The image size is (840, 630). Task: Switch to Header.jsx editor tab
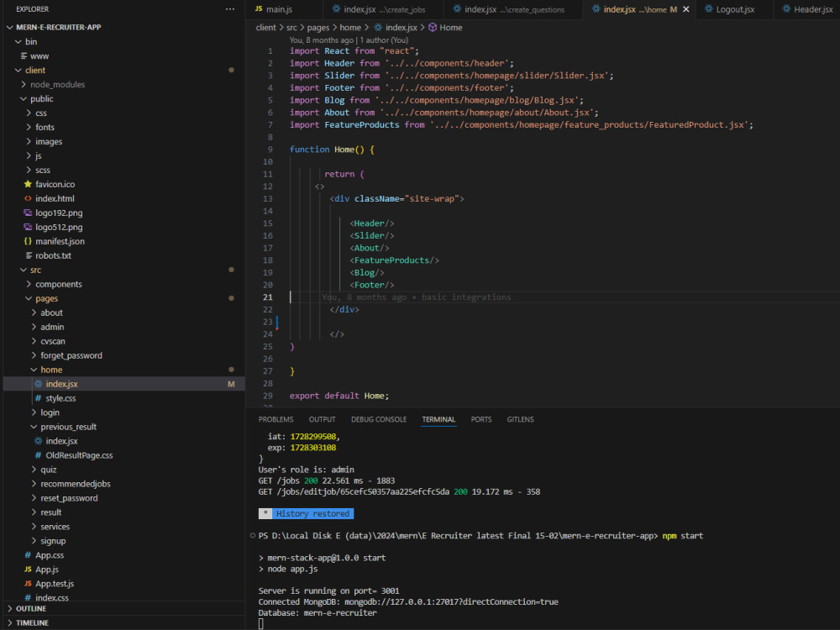(x=807, y=9)
